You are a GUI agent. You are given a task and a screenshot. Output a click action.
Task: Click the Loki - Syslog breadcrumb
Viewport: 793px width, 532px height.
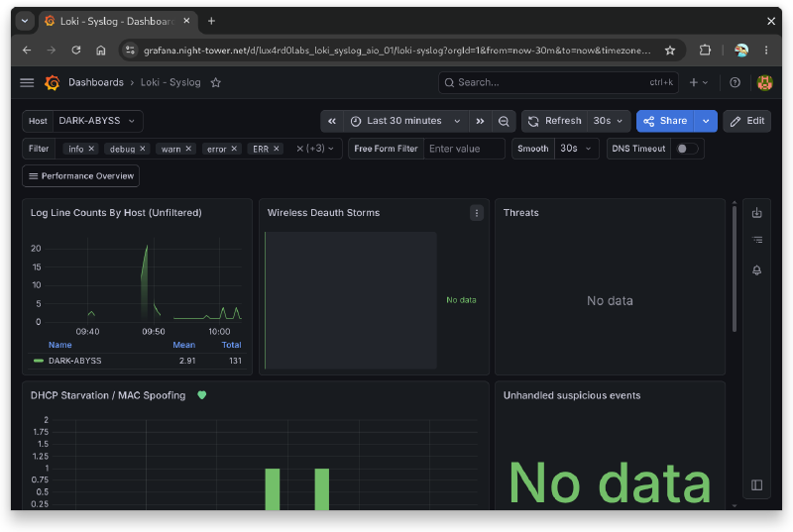[x=170, y=82]
